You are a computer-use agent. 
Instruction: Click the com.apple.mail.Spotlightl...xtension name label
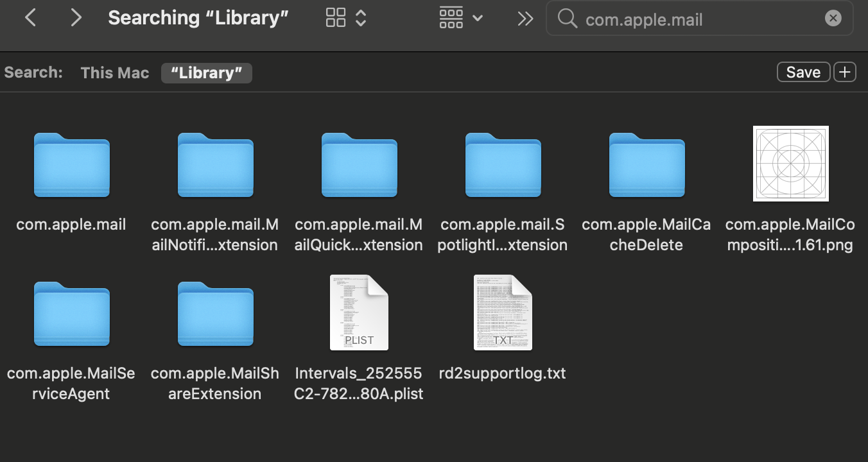tap(504, 235)
